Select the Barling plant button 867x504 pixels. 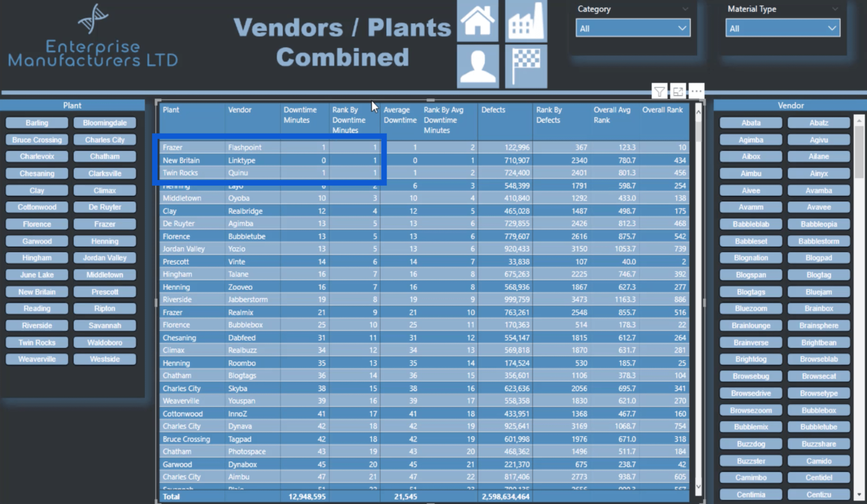pyautogui.click(x=37, y=123)
